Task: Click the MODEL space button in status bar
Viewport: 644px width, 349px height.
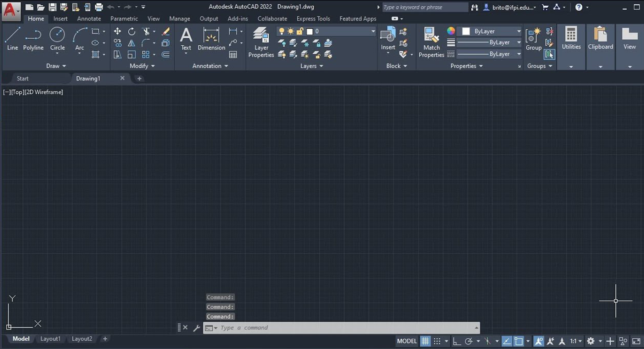Action: 407,341
